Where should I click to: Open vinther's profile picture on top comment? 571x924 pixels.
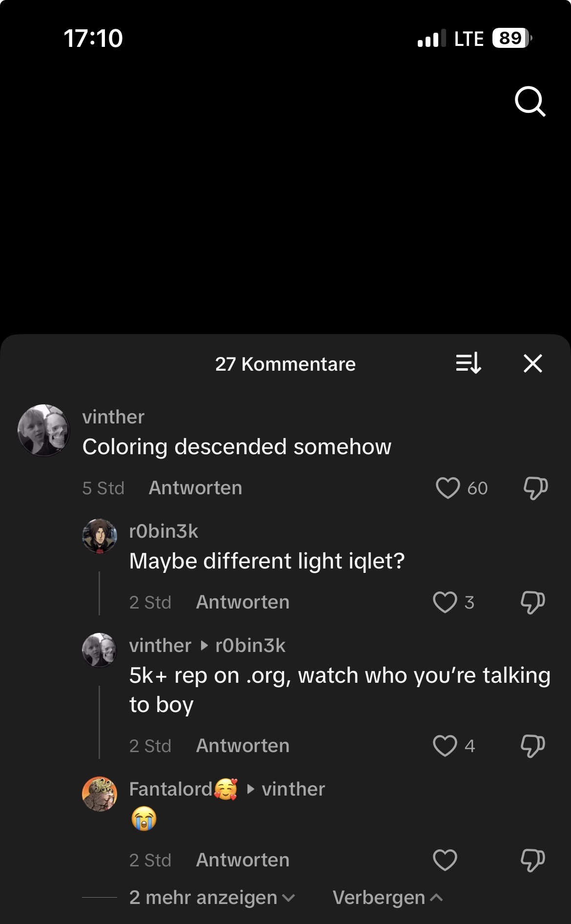[44, 430]
